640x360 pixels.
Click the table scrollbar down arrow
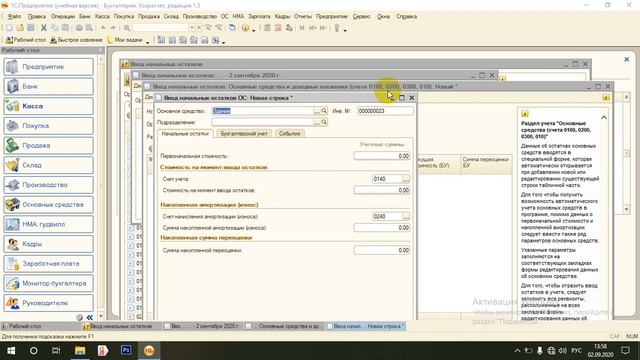click(627, 209)
